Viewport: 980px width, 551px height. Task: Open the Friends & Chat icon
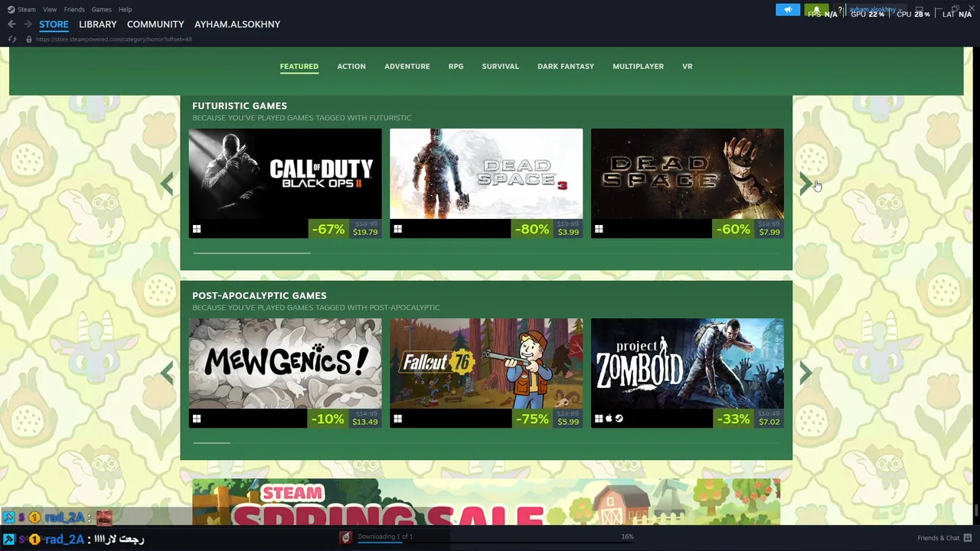[968, 538]
